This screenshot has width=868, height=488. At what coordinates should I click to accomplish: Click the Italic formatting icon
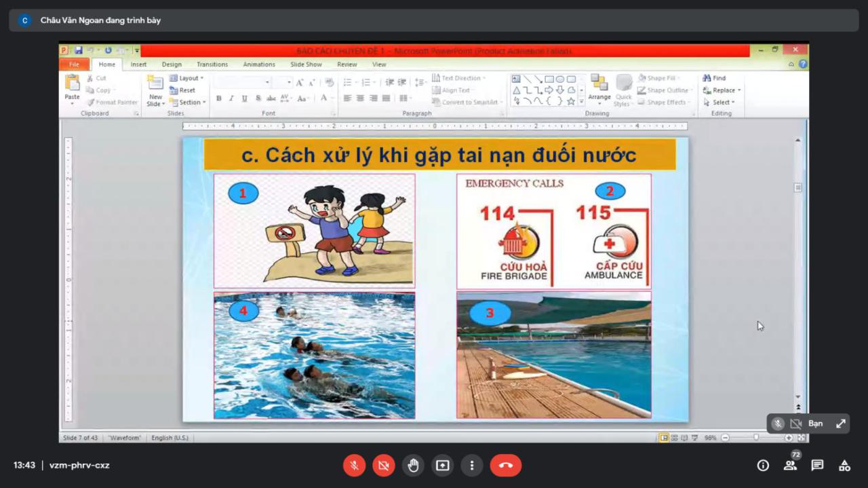[x=231, y=98]
